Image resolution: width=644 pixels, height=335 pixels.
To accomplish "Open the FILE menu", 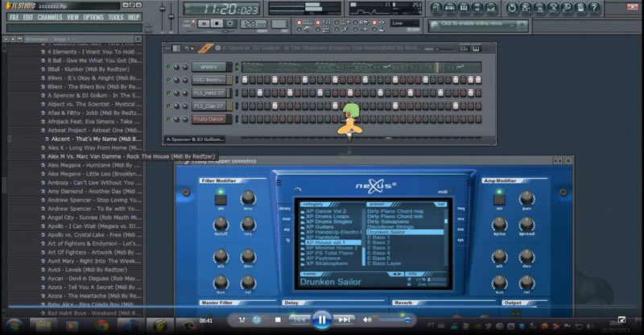I will point(14,17).
